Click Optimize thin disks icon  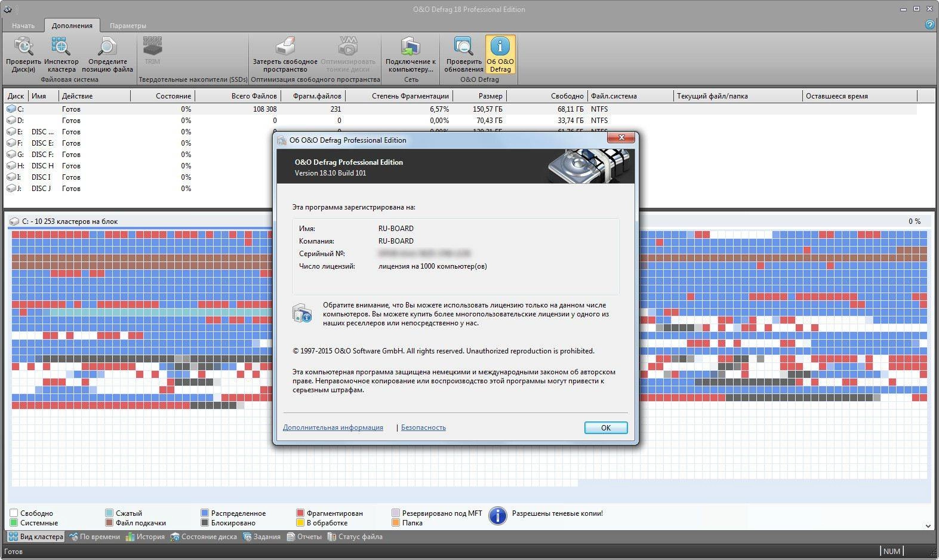tap(348, 46)
